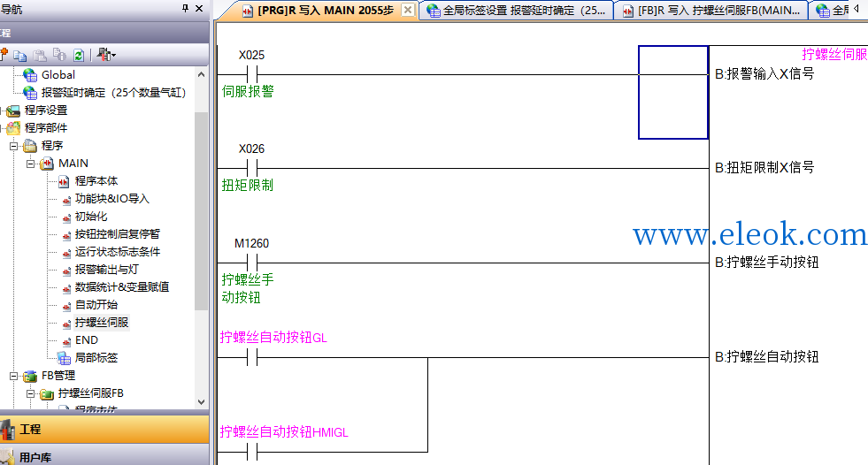
Task: Select the 初始化 program section
Action: pyautogui.click(x=91, y=217)
